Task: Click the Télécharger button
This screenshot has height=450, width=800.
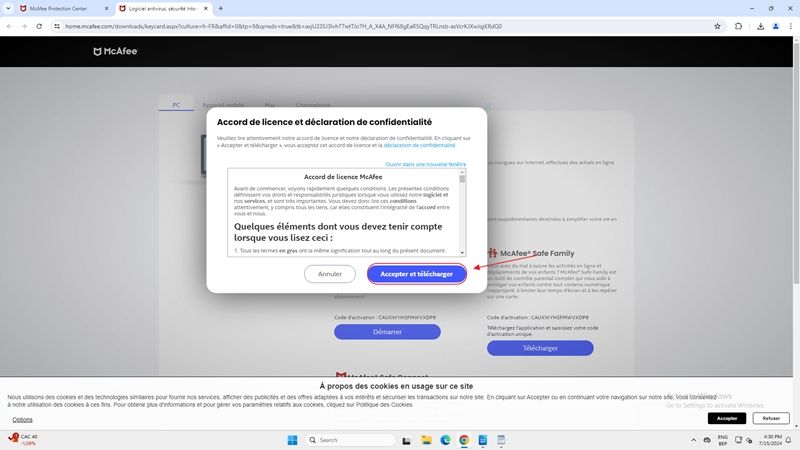Action: pos(540,348)
